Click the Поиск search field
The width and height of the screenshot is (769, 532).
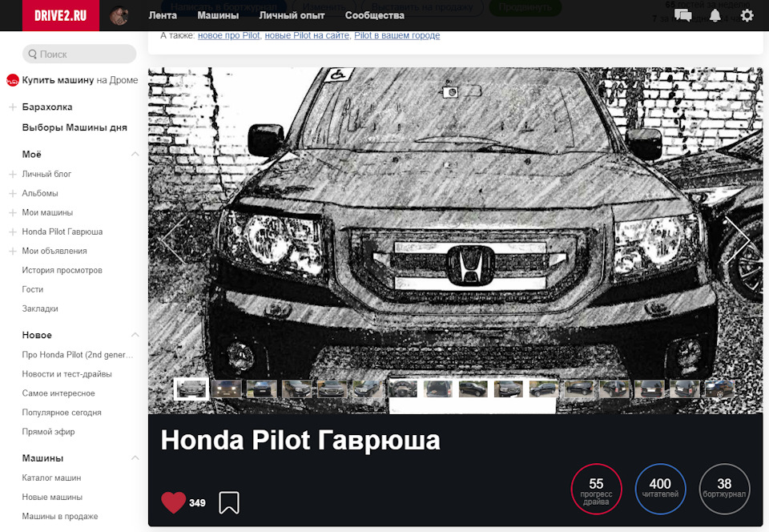pyautogui.click(x=79, y=54)
